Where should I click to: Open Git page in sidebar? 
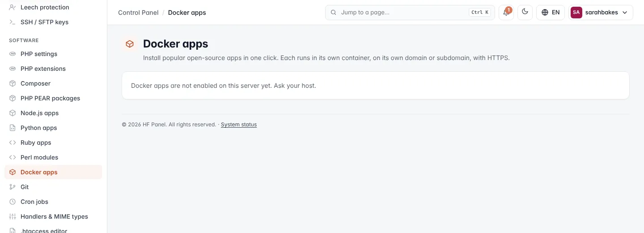coord(53,187)
